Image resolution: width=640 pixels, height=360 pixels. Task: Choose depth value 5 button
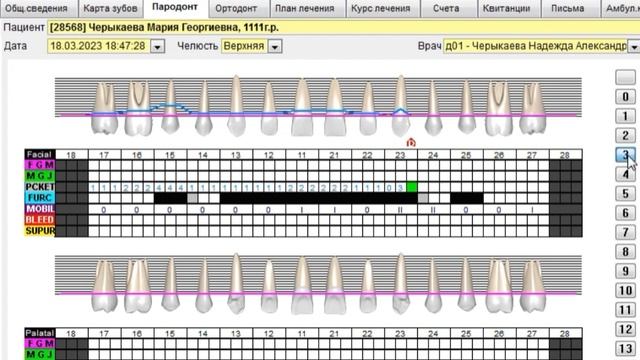click(x=625, y=193)
